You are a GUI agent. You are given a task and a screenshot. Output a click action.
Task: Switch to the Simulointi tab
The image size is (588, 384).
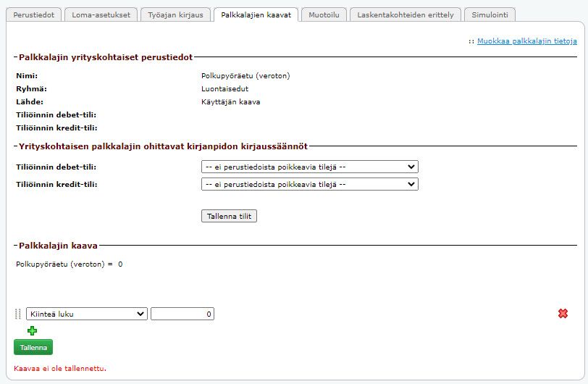490,15
